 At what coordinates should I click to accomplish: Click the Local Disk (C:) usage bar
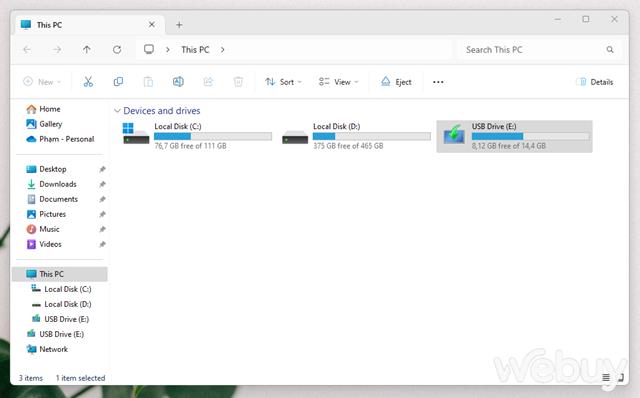coord(213,136)
